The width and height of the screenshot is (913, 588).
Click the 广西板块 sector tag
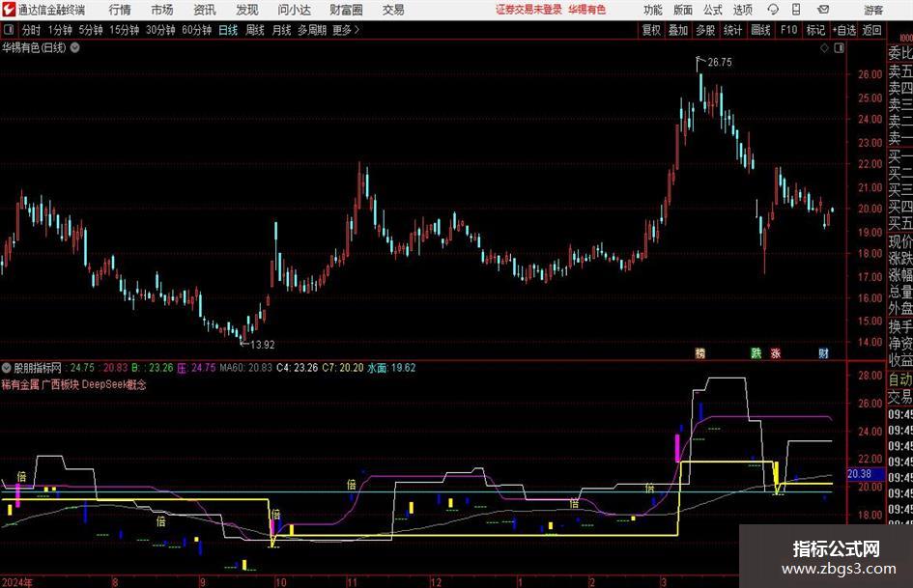point(61,385)
